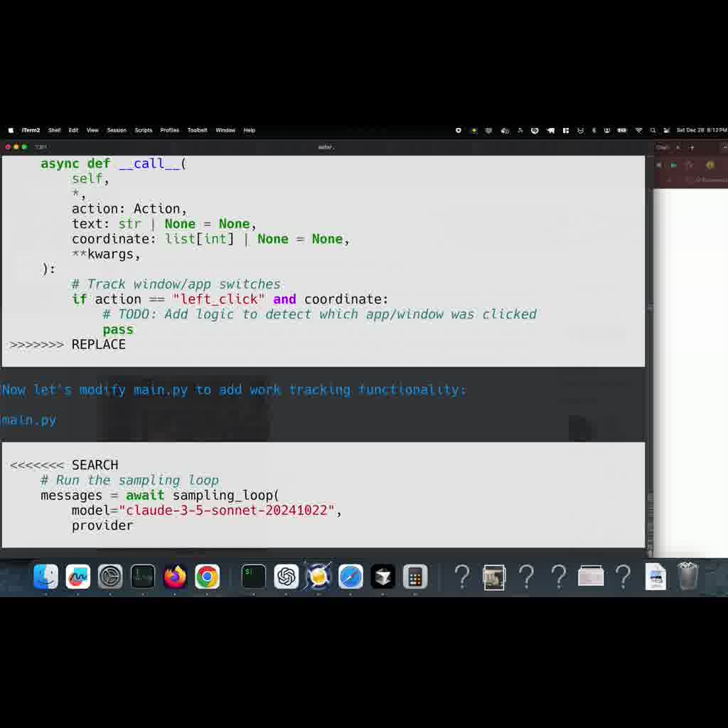The width and height of the screenshot is (728, 728).
Task: Open iTerm terminal icon in dock
Action: [254, 577]
